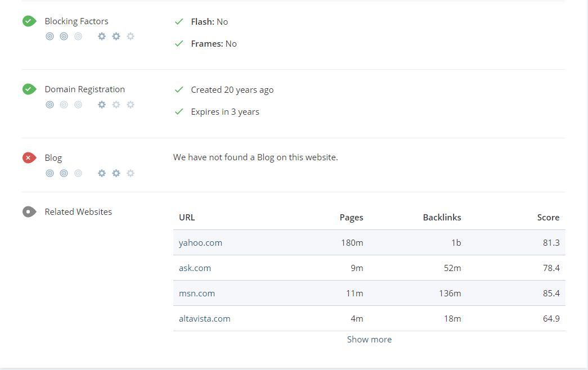The height and width of the screenshot is (370, 588).
Task: Click the green passed icon beside Blocking Factors
Action: (29, 21)
